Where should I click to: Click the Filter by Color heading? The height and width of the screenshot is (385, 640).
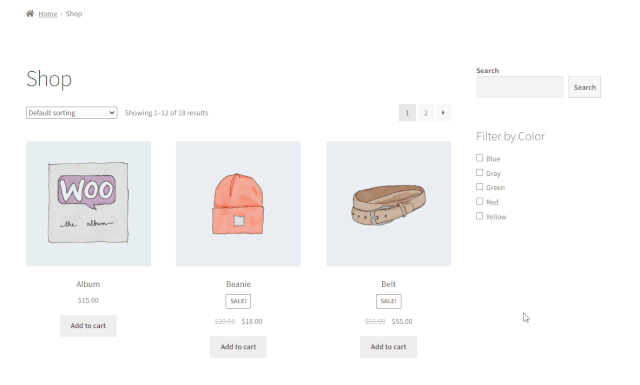tap(510, 136)
